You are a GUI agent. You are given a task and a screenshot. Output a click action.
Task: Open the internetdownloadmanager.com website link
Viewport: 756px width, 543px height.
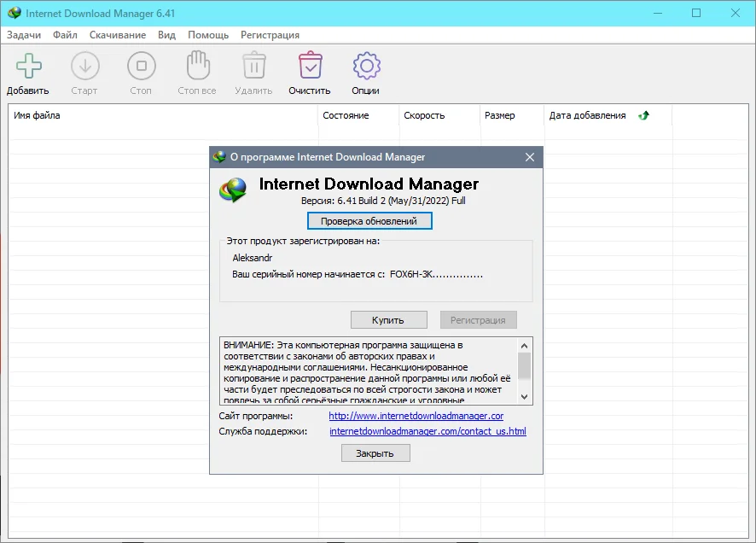point(416,416)
